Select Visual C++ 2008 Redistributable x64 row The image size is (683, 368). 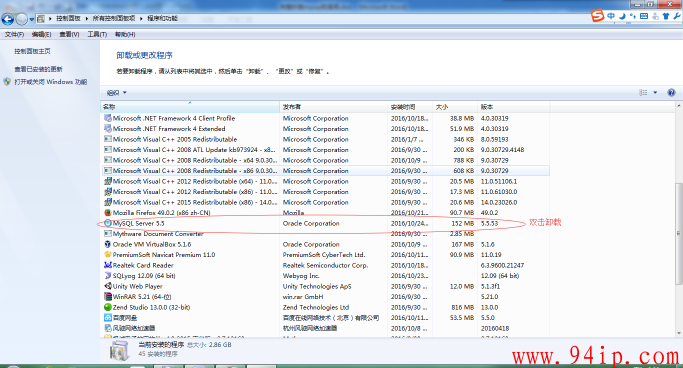coord(326,160)
